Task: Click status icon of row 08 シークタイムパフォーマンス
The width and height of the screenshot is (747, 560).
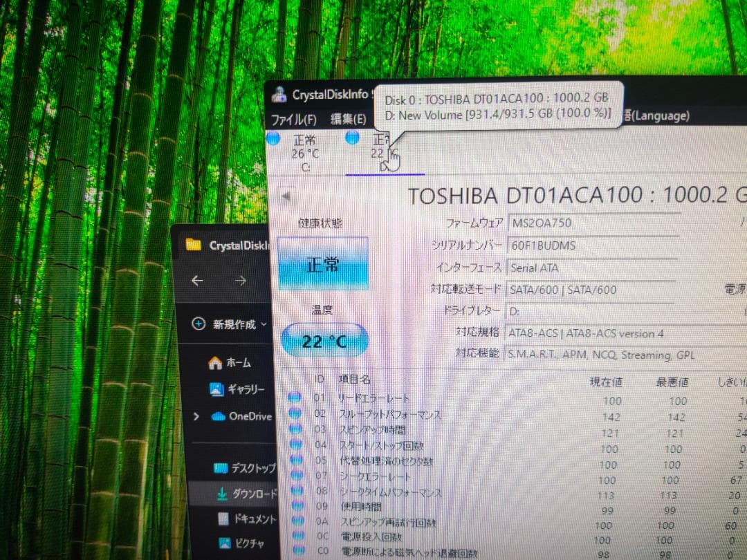Action: coord(297,490)
